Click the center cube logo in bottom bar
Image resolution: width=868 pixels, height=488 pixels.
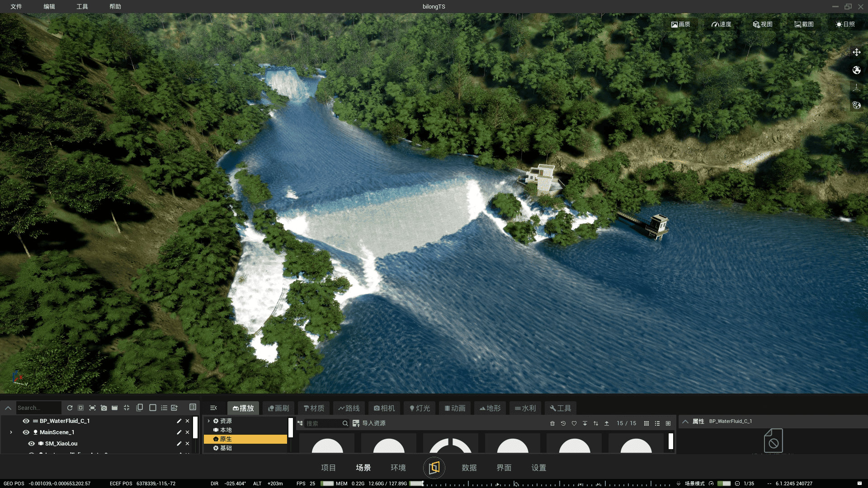[434, 468]
